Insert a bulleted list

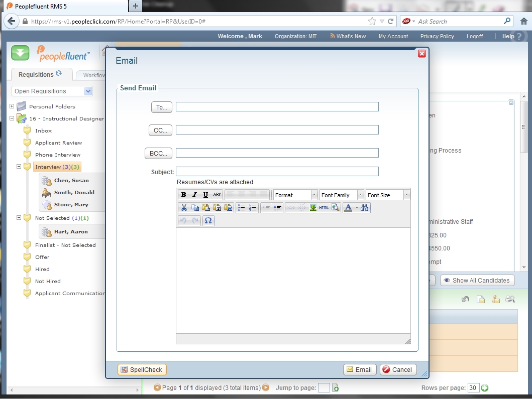point(241,208)
